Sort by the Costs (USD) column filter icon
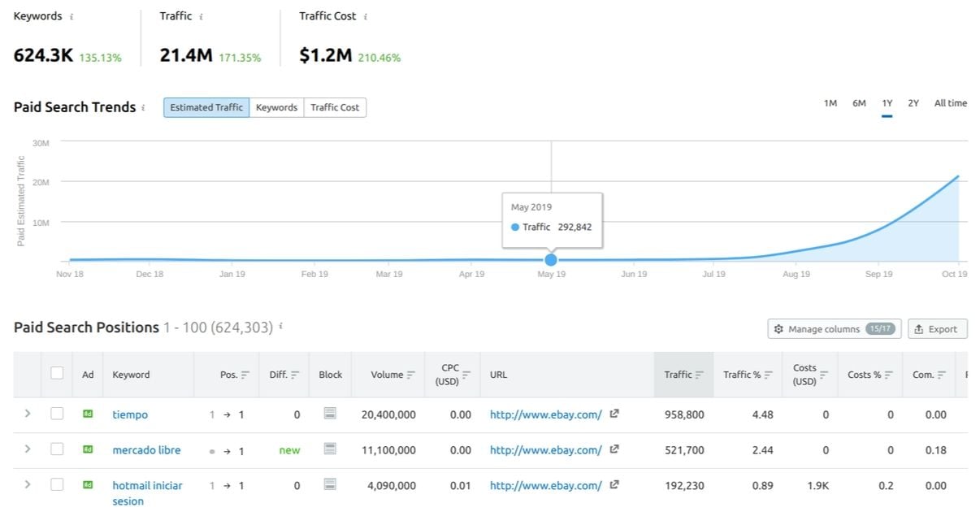Viewport: 980px width, 516px height. point(824,375)
